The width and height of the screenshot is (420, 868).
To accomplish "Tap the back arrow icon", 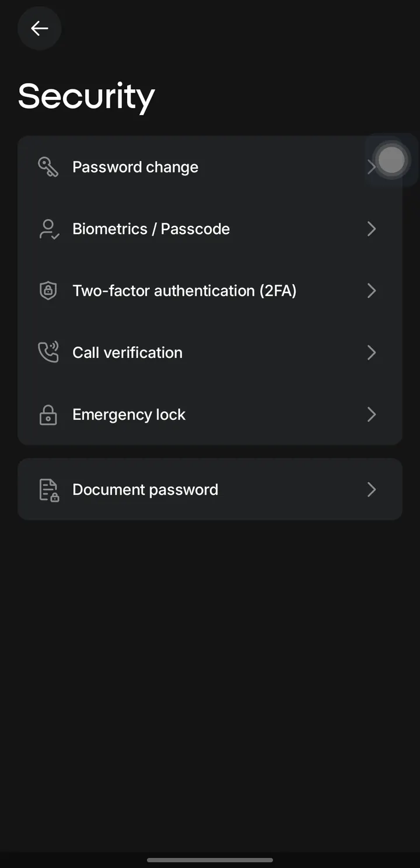I will pyautogui.click(x=40, y=28).
